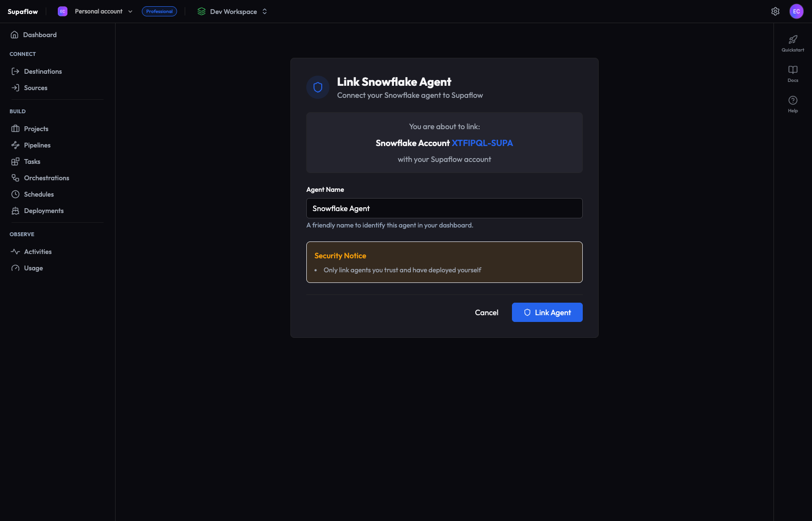This screenshot has height=521, width=812.
Task: Open the Dashboard from the sidebar
Action: point(40,34)
